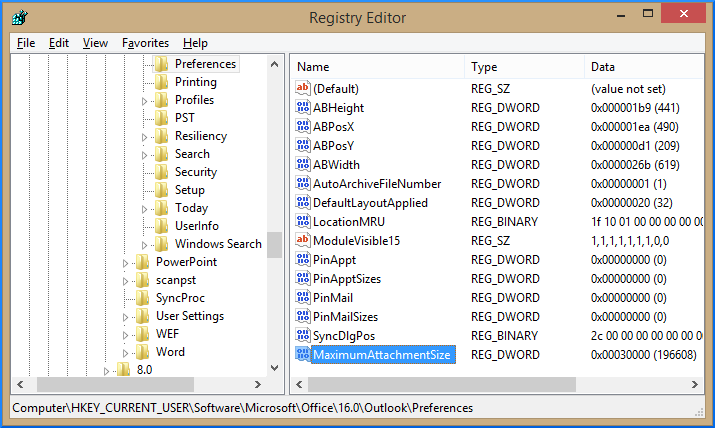The height and width of the screenshot is (428, 715).
Task: Expand the scanpst tree node
Action: click(125, 281)
